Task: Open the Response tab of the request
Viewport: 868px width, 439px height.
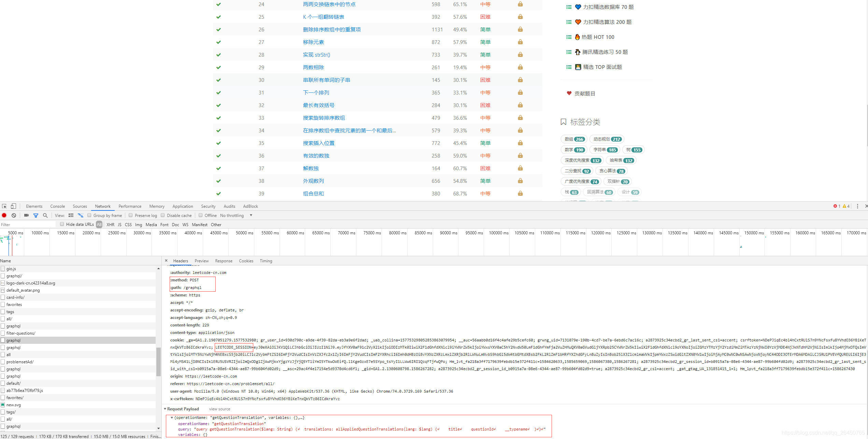Action: click(224, 261)
